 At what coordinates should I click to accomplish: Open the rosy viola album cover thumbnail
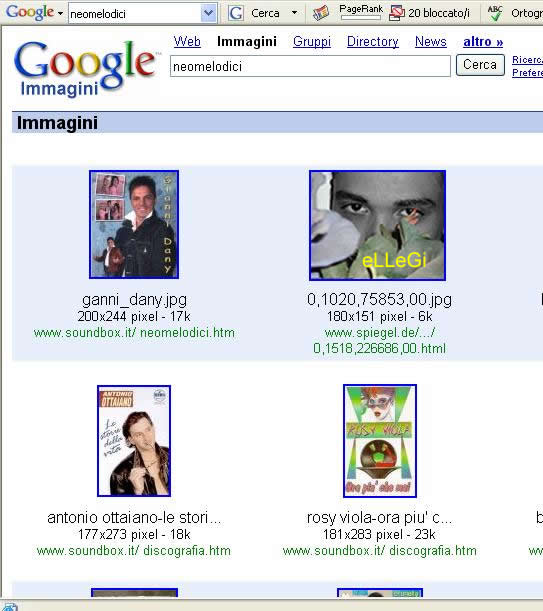(x=380, y=441)
